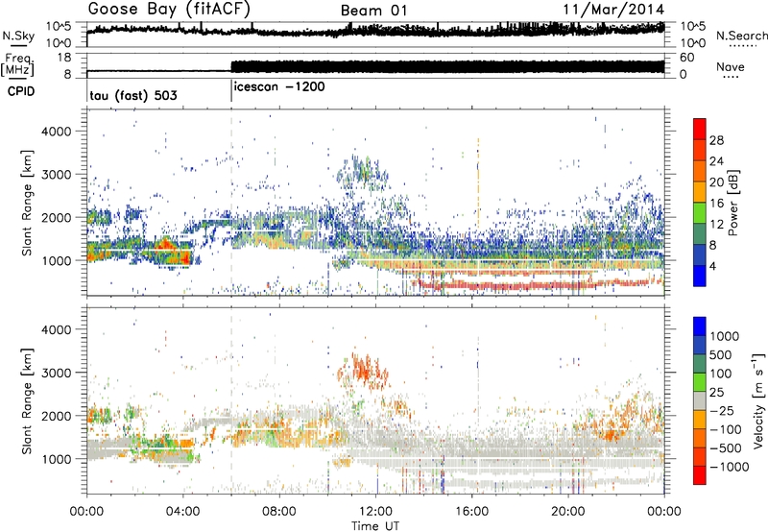Click the '08:00' time axis tick label
Screen dimensions: 768x532
click(279, 512)
